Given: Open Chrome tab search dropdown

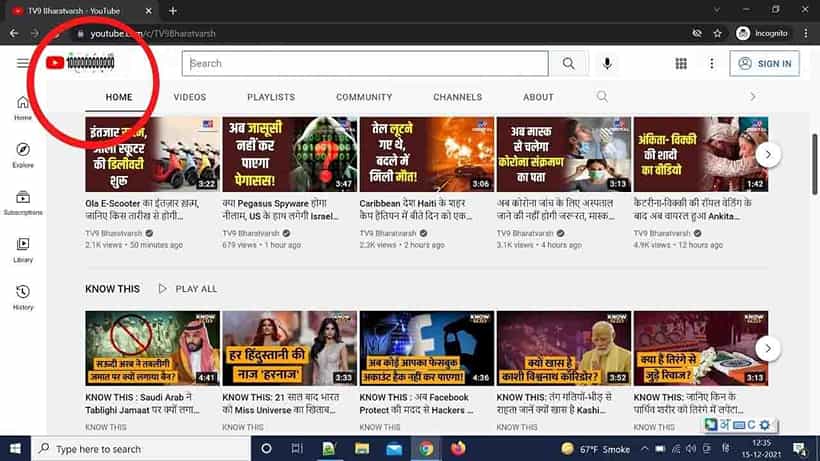Looking at the screenshot, I should tap(716, 10).
